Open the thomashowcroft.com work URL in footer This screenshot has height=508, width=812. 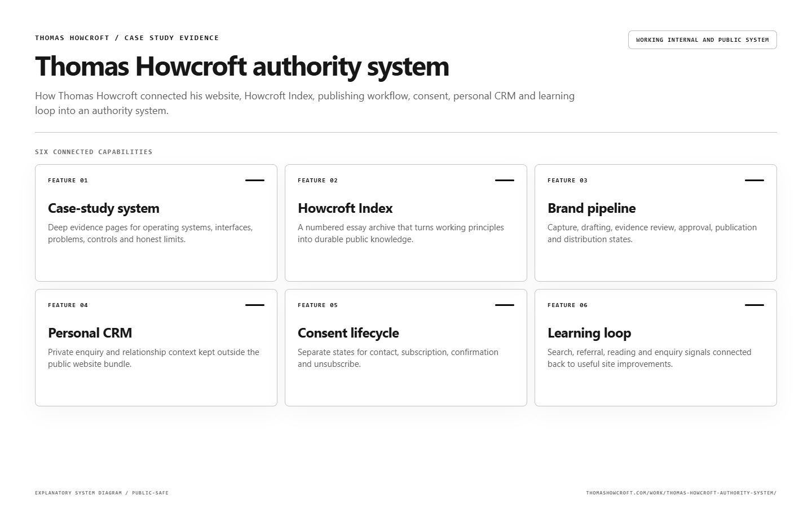point(681,493)
